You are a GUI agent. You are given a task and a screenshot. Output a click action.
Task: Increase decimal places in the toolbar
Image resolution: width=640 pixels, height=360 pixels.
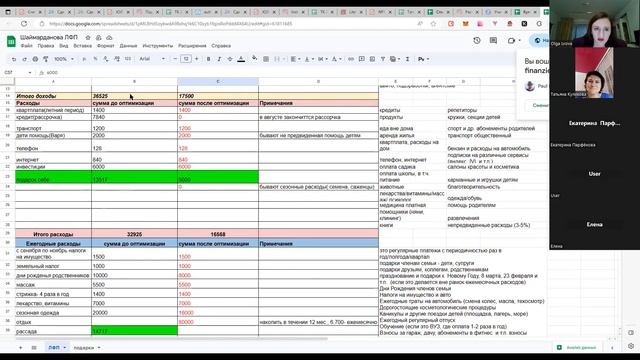(x=117, y=59)
